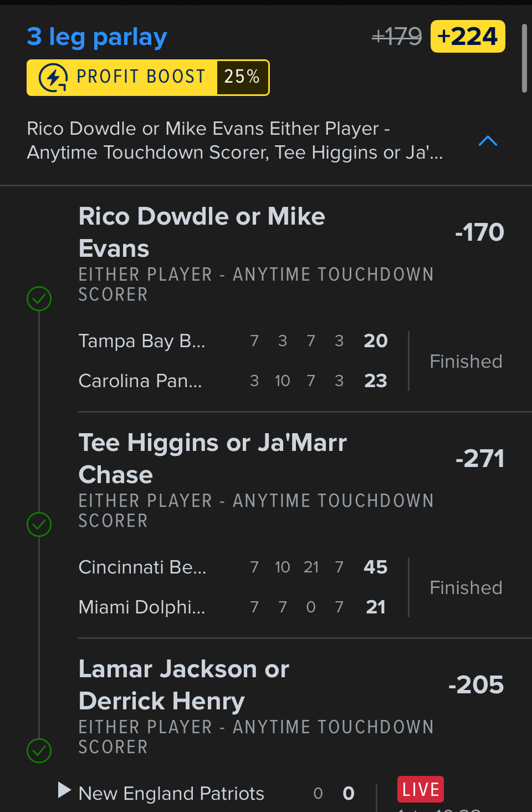This screenshot has height=812, width=532.
Task: Tap the play arrow next to New England Patriots
Action: click(x=64, y=790)
